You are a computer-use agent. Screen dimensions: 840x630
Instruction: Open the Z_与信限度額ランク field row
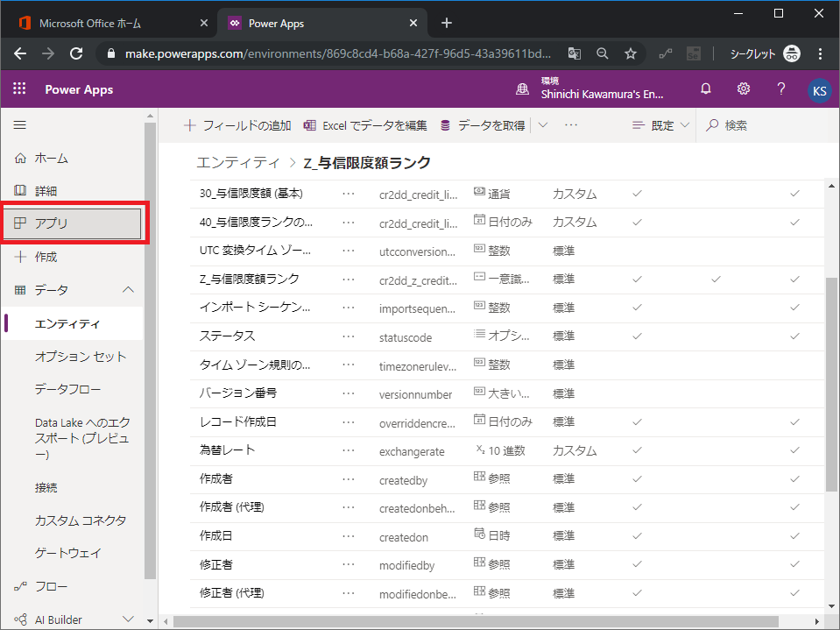click(x=506, y=280)
